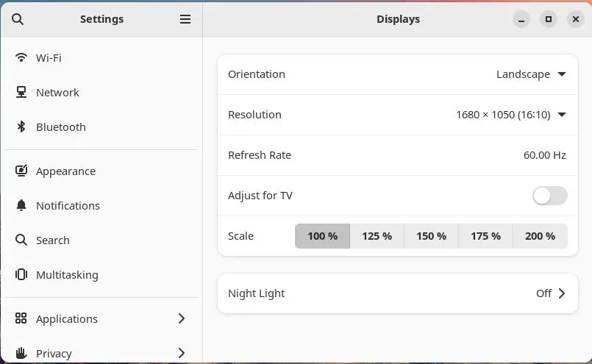Click the Appearance icon in sidebar
Viewport: 592px width, 364px height.
21,171
